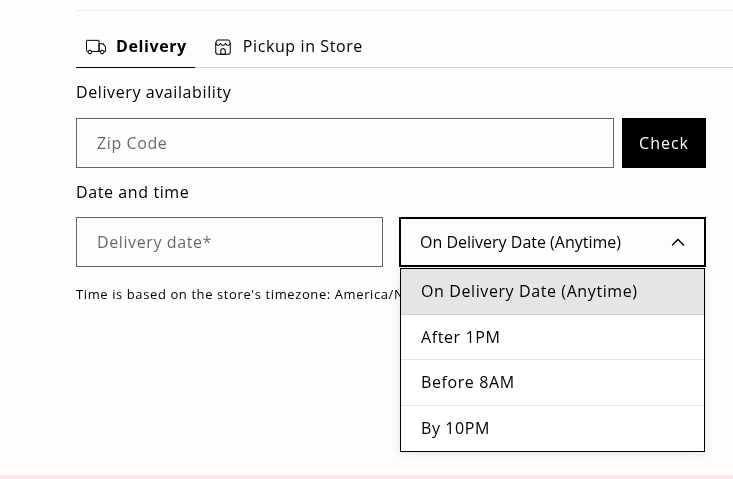Open the Delivery date field
733x479 pixels.
coord(229,242)
